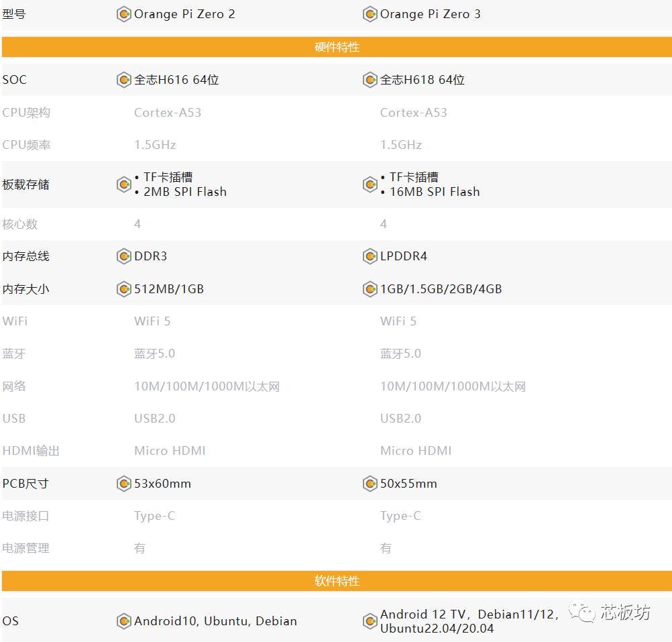The width and height of the screenshot is (672, 642).
Task: Click the icon beside 512MB/1GB
Action: point(124,289)
